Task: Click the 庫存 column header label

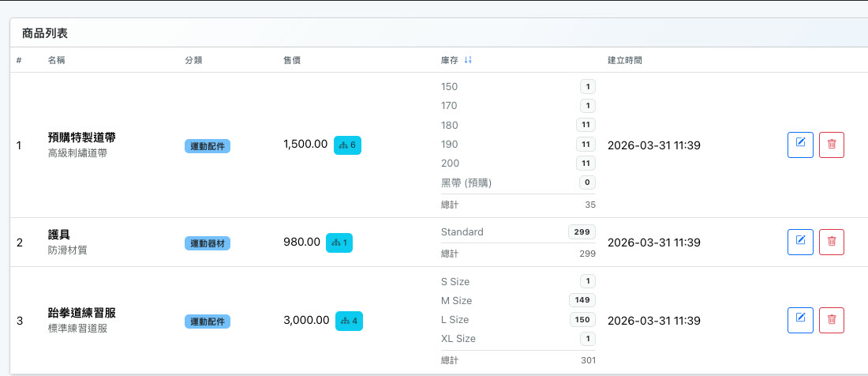Action: click(x=450, y=60)
